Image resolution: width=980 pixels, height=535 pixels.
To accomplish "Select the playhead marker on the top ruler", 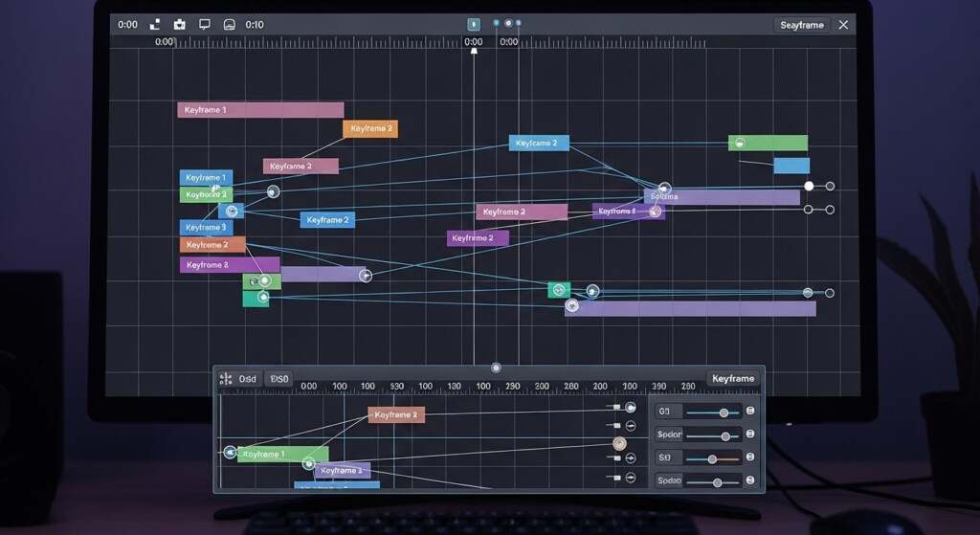I will (x=474, y=52).
